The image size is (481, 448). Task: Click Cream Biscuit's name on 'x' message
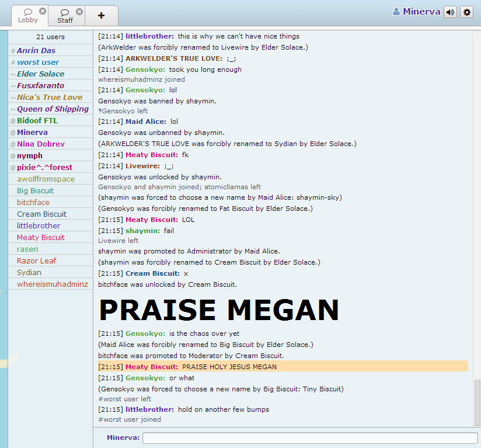pyautogui.click(x=153, y=273)
